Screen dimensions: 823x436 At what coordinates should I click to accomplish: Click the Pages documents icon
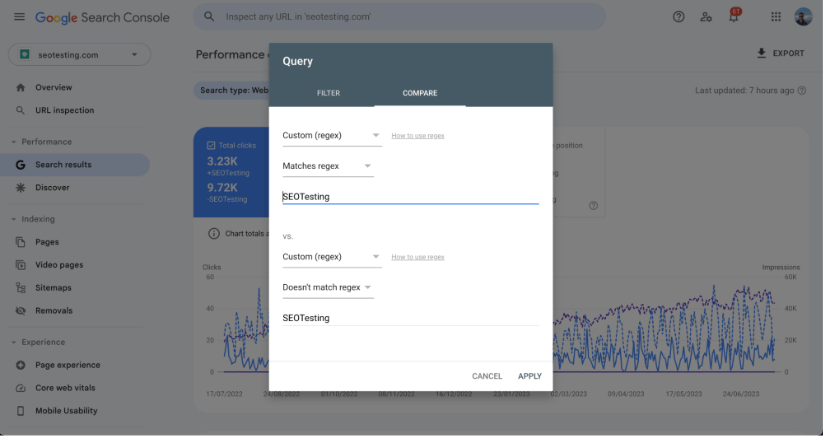point(20,242)
